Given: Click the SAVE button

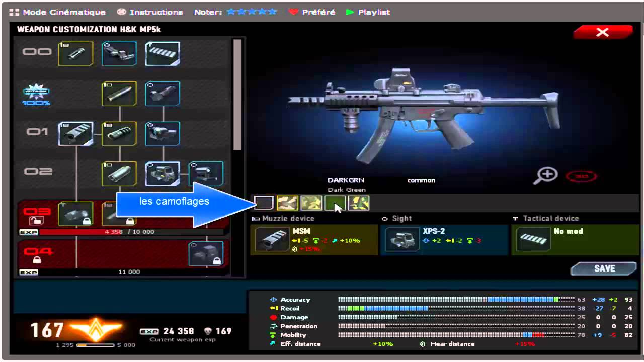Looking at the screenshot, I should (604, 269).
